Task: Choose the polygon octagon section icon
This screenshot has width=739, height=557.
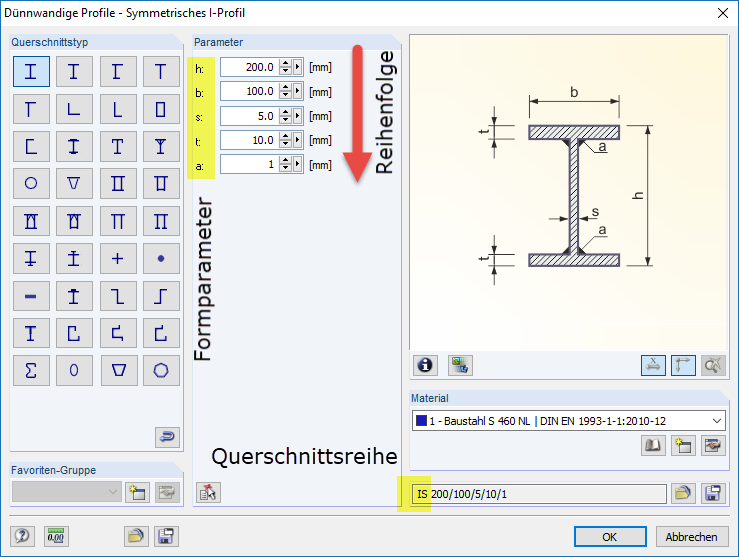Action: click(x=161, y=370)
